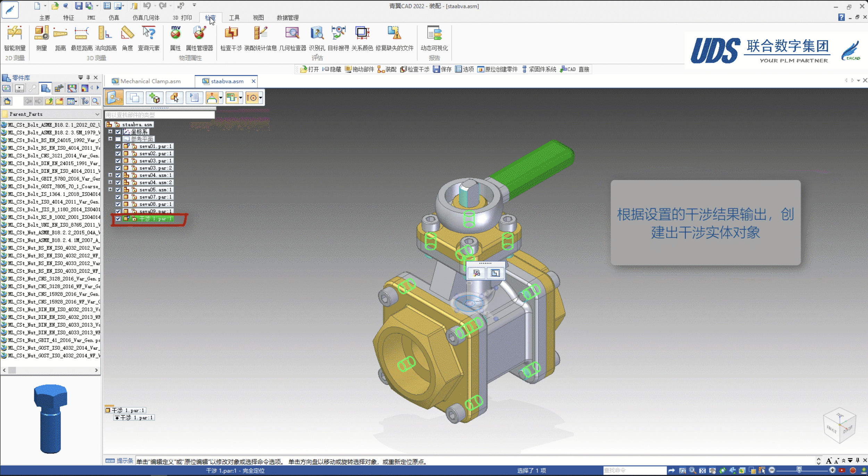Screen dimensions: 868x476
Task: Switch to the 仿真 ribbon tab
Action: tap(114, 18)
